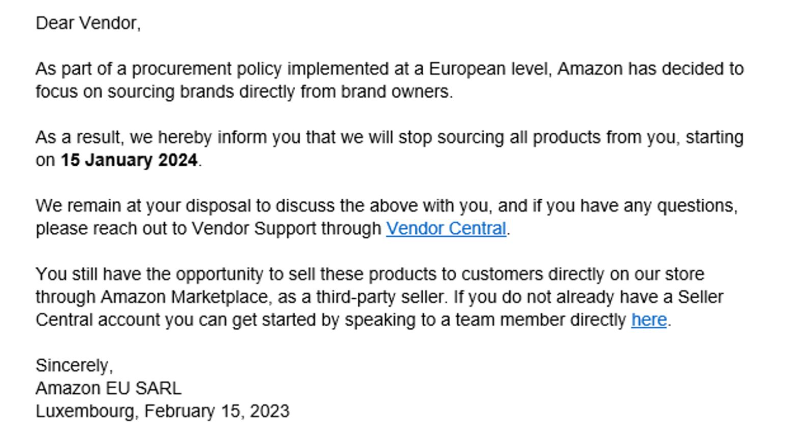Click the words 'You still have the opportunity'
Screen dimensions: 790x437
(x=149, y=274)
